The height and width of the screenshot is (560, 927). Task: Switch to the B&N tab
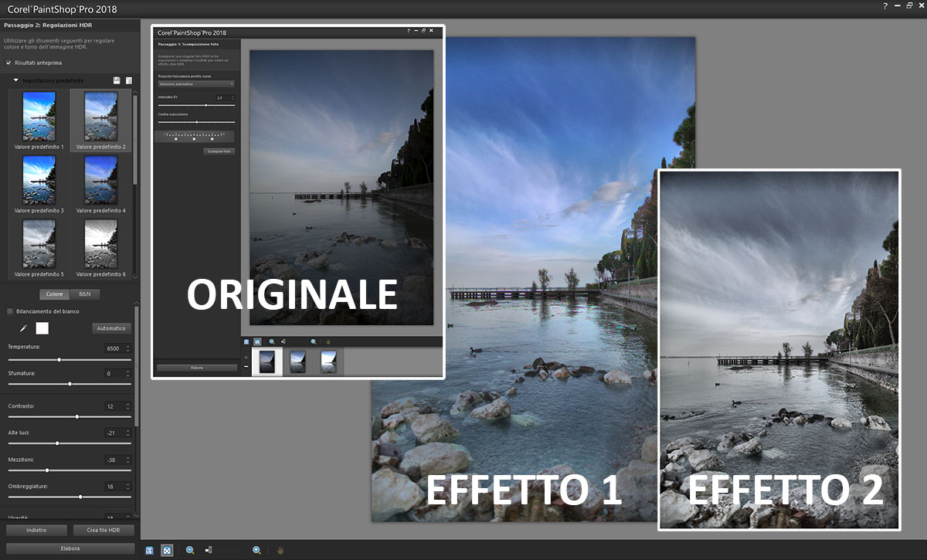coord(84,294)
